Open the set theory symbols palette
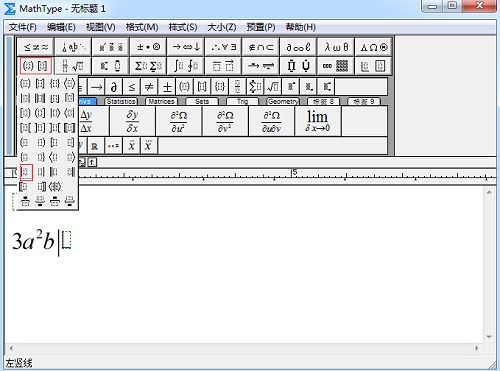The width and height of the screenshot is (500, 371). tap(261, 47)
